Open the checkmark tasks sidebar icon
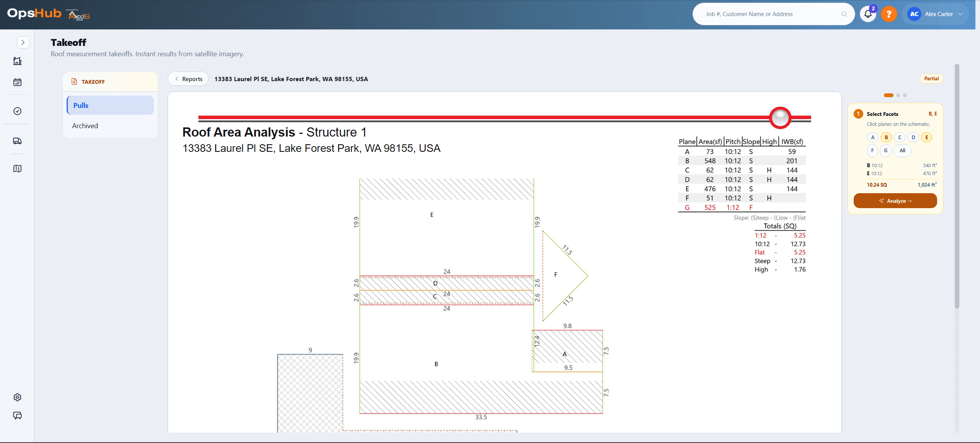 click(x=17, y=111)
